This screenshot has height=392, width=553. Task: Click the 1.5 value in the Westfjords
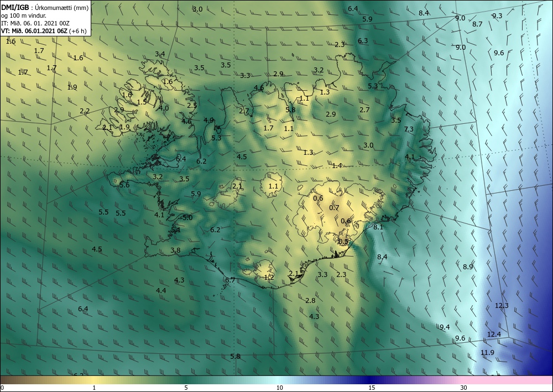click(142, 103)
